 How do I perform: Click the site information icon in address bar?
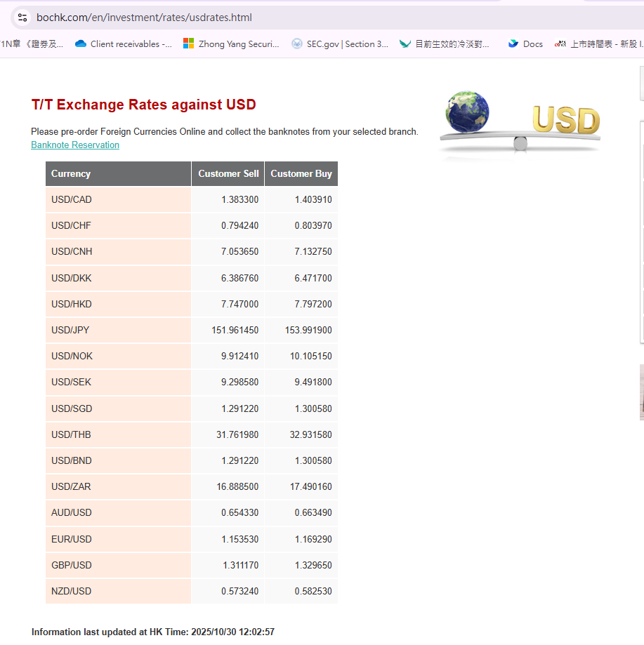tap(22, 18)
